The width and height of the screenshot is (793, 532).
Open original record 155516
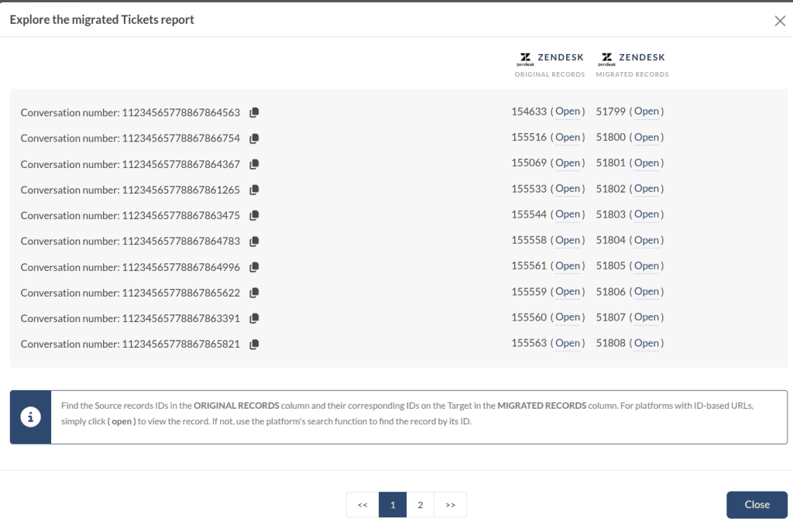coord(568,137)
